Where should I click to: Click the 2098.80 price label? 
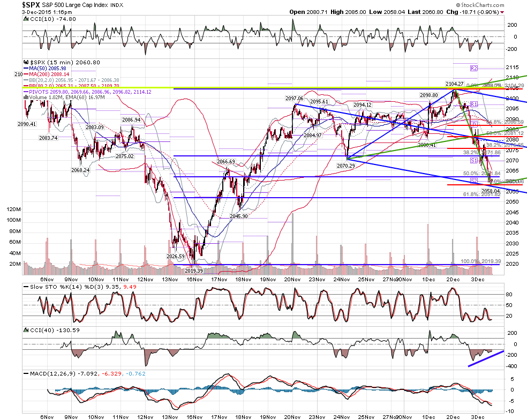[x=429, y=95]
